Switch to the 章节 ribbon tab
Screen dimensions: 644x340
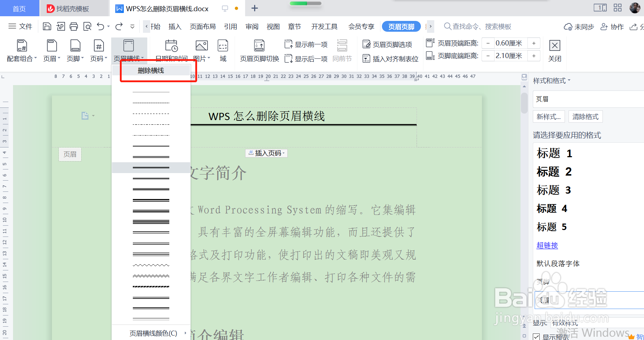point(294,27)
